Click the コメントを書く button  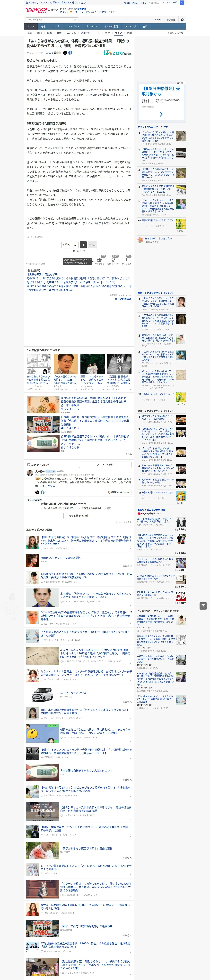pos(105,465)
